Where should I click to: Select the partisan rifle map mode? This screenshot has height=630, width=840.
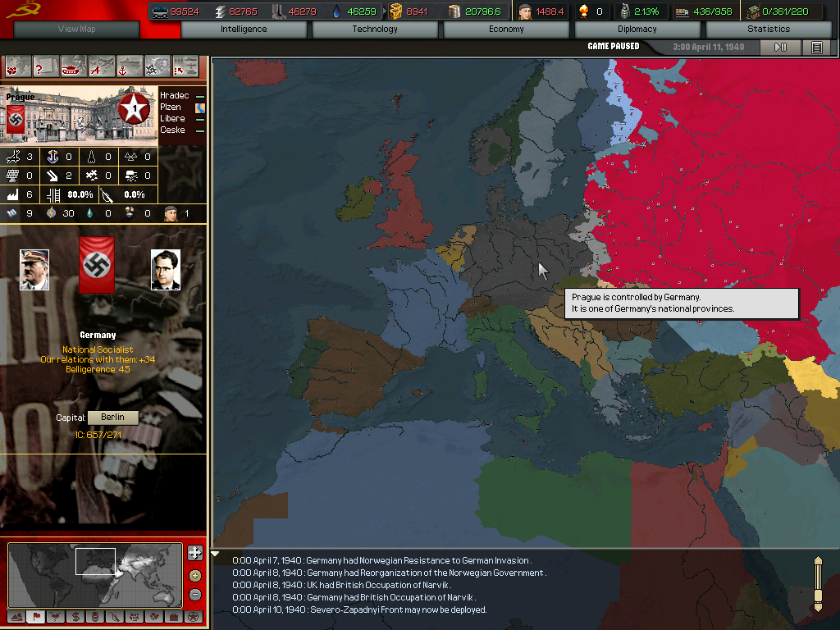(x=115, y=617)
